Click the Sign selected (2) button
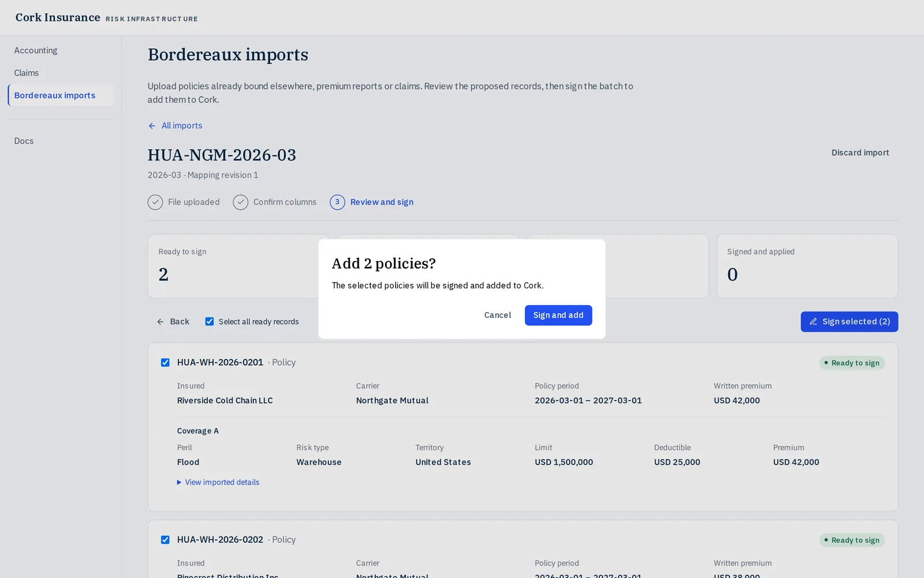The height and width of the screenshot is (578, 924). (x=849, y=321)
